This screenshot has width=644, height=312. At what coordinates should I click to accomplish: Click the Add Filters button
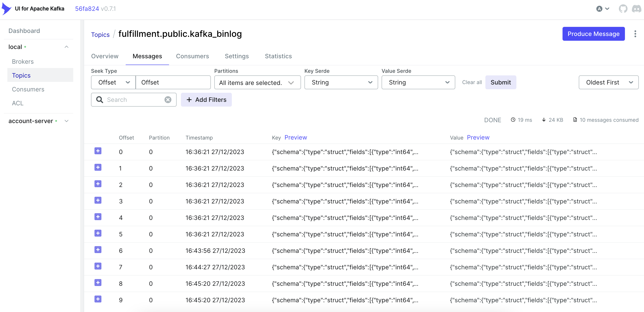coord(206,100)
